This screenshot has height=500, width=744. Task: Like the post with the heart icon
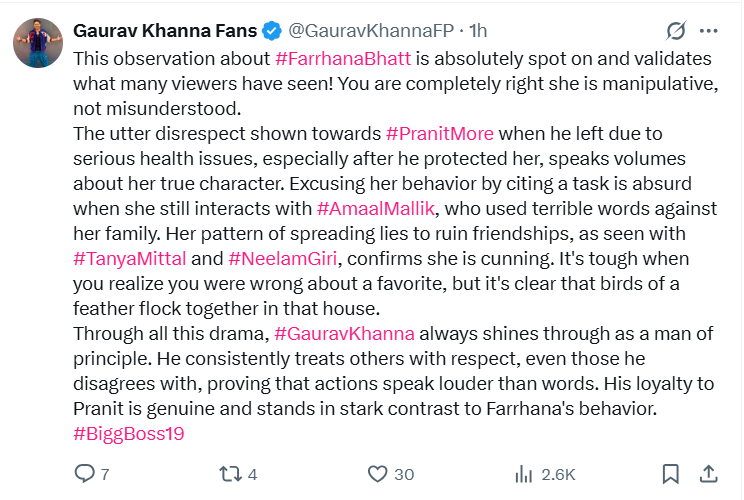[377, 473]
